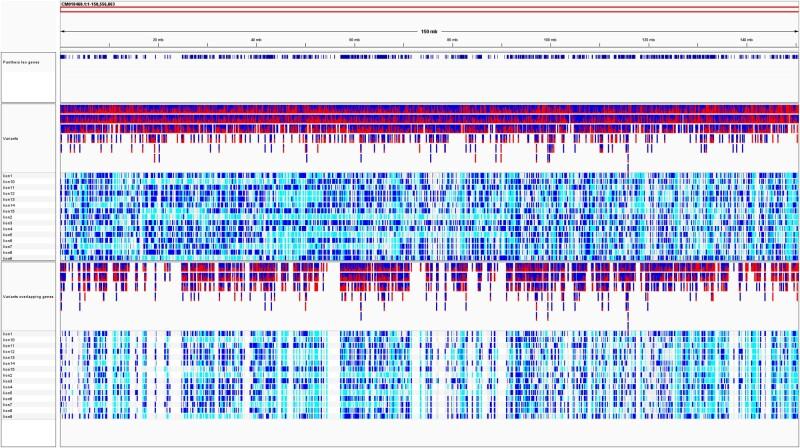Select the Variants track name label
800x448 pixels.
click(10, 138)
